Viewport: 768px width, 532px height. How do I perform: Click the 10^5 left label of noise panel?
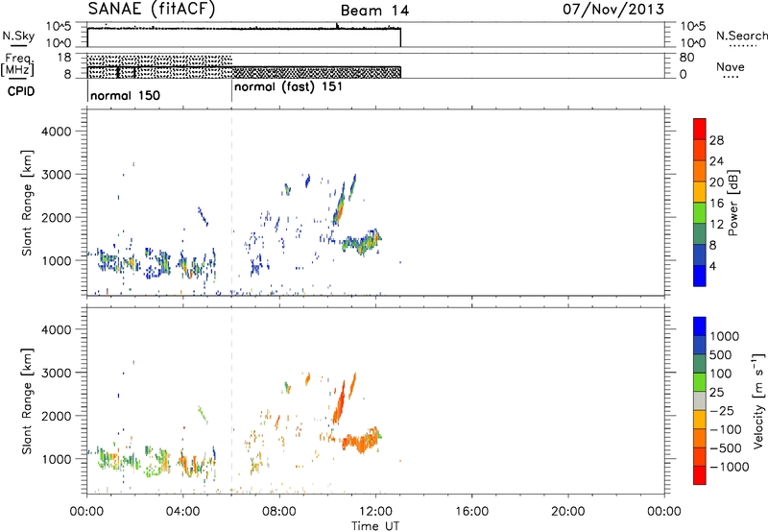tap(59, 27)
